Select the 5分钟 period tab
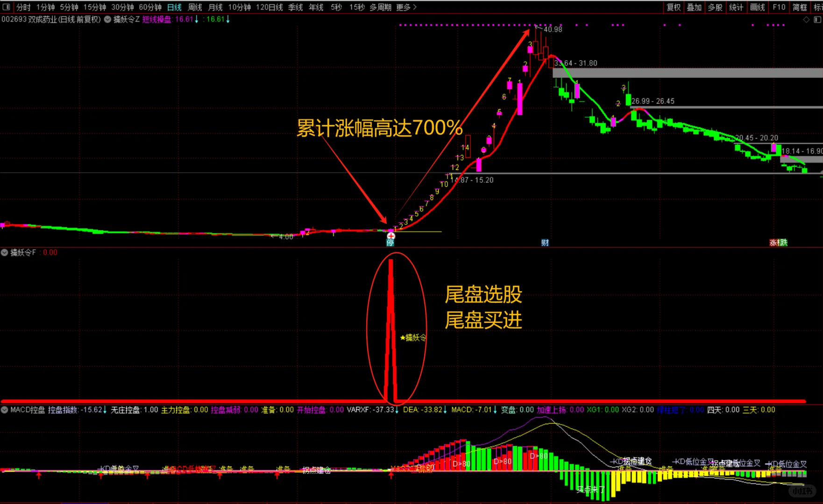Image resolution: width=823 pixels, height=504 pixels. pos(69,7)
